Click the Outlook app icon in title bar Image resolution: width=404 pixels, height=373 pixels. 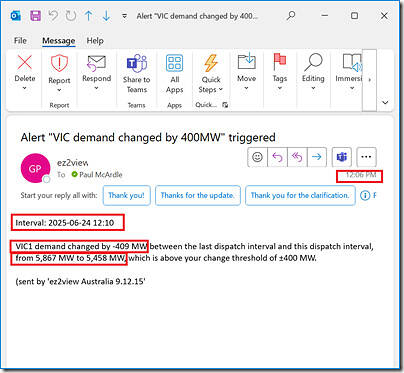tap(16, 16)
